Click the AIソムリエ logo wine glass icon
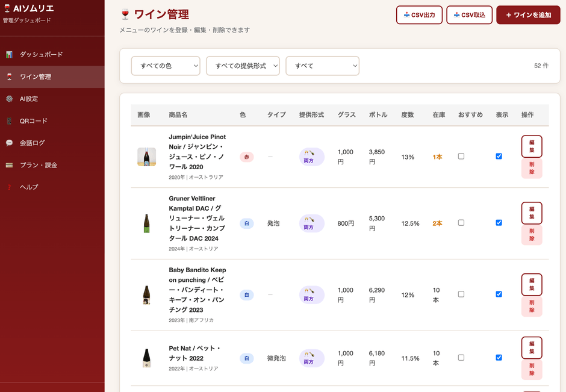566x392 pixels. [7, 8]
